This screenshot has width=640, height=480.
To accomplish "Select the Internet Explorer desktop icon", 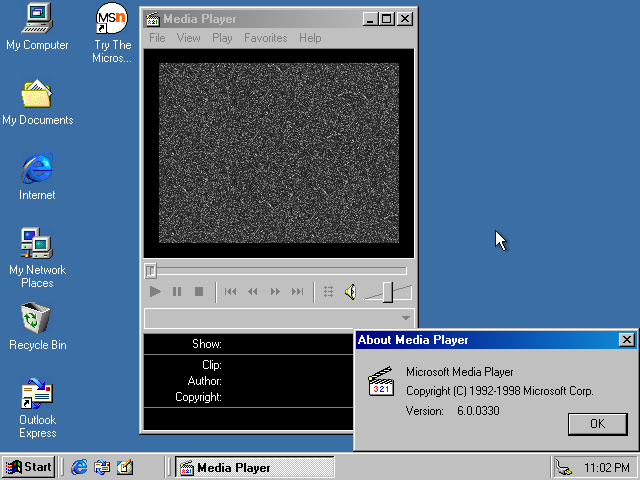I will coord(37,176).
